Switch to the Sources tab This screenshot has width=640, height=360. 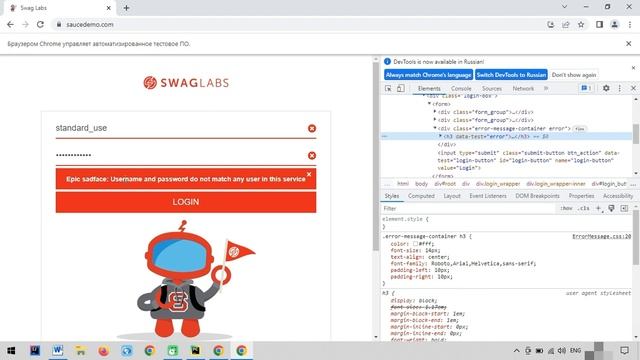pyautogui.click(x=491, y=89)
